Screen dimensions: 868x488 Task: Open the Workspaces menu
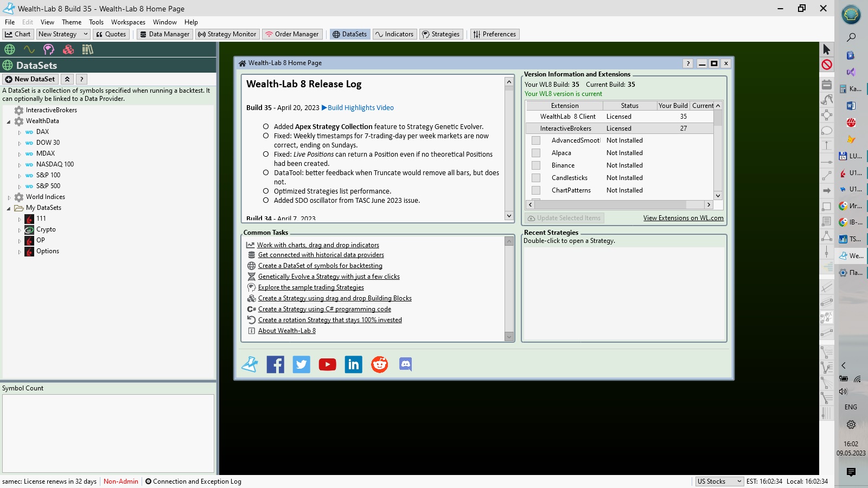pyautogui.click(x=128, y=22)
